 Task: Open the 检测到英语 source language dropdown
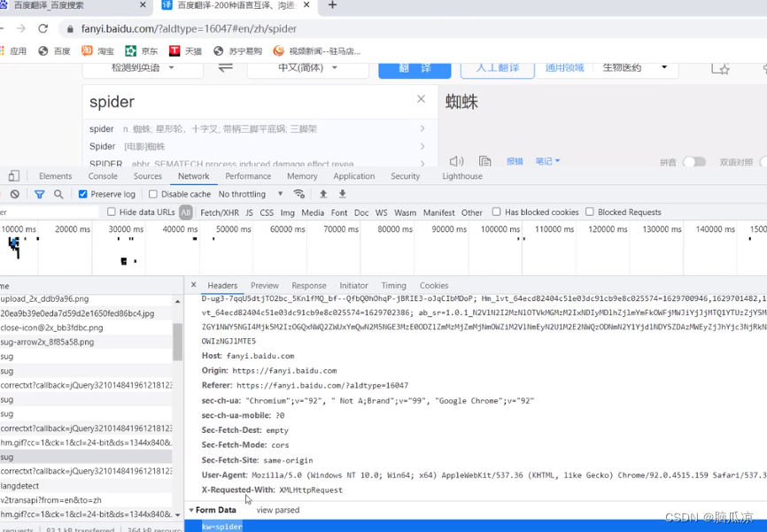pyautogui.click(x=143, y=67)
